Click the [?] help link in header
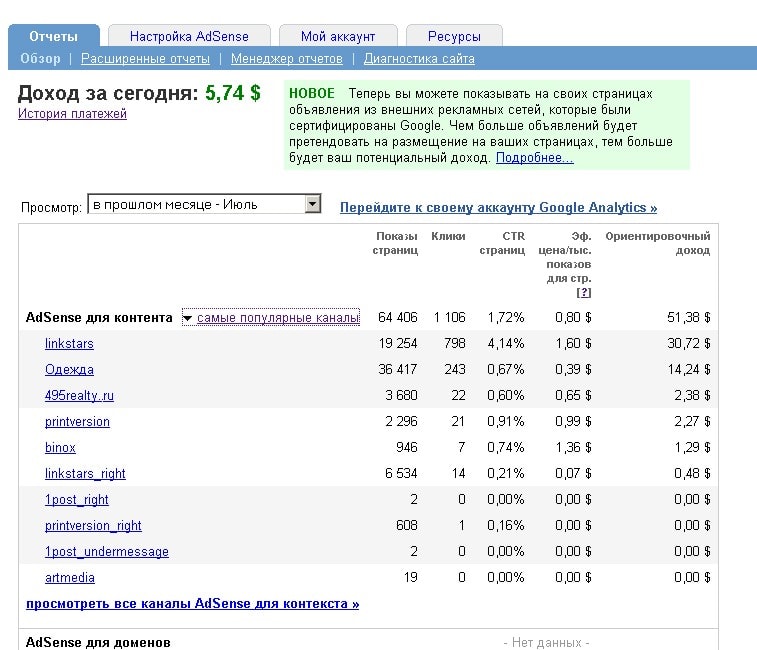757x650 pixels. pos(584,293)
